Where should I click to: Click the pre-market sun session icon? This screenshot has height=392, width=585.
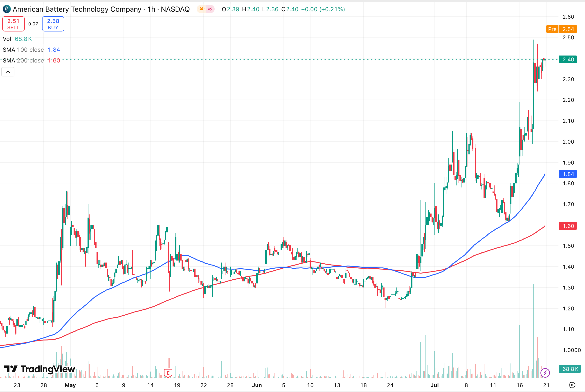point(201,9)
